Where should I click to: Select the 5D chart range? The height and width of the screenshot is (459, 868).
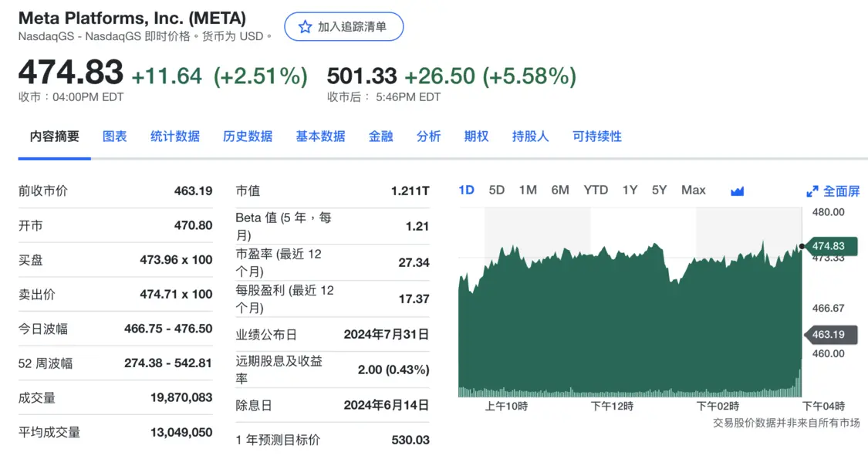[x=497, y=190]
